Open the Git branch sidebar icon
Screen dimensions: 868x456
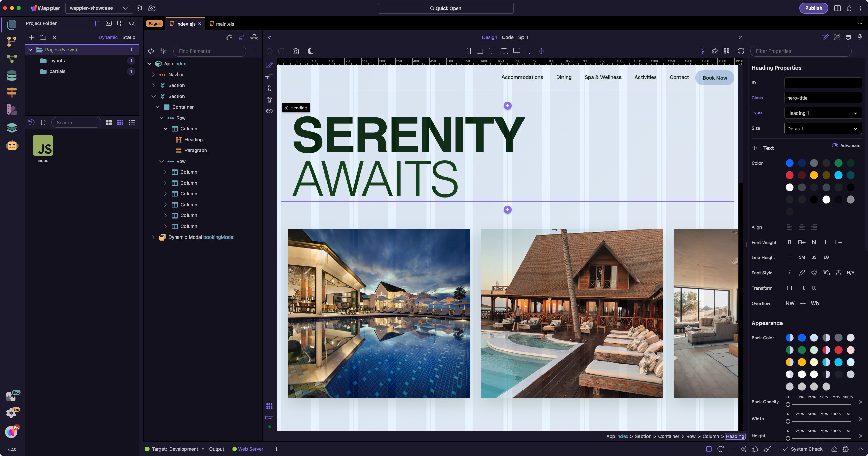[12, 41]
